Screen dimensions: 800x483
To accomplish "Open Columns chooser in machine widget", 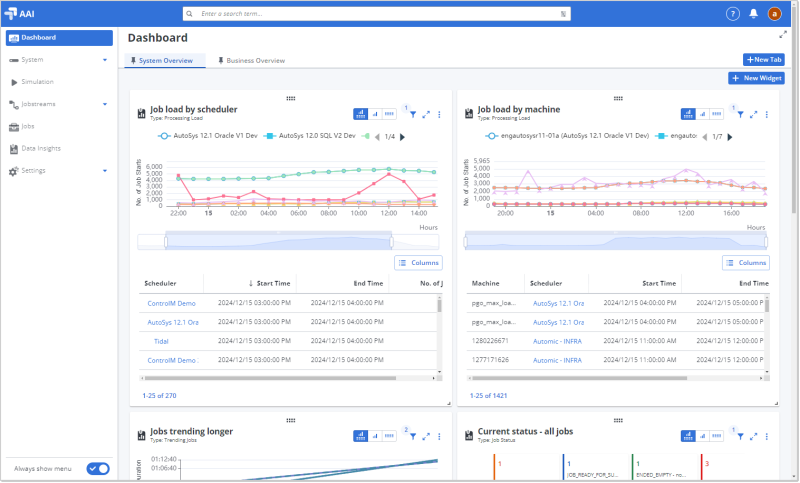I will 746,263.
